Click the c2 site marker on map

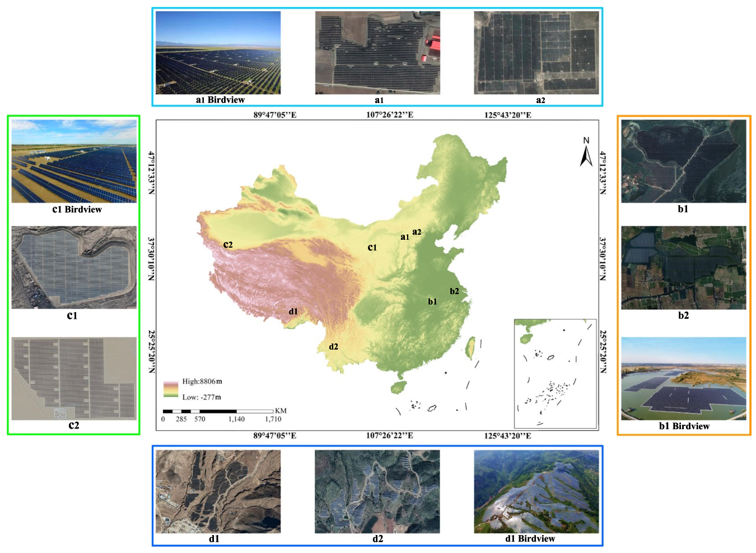click(228, 245)
